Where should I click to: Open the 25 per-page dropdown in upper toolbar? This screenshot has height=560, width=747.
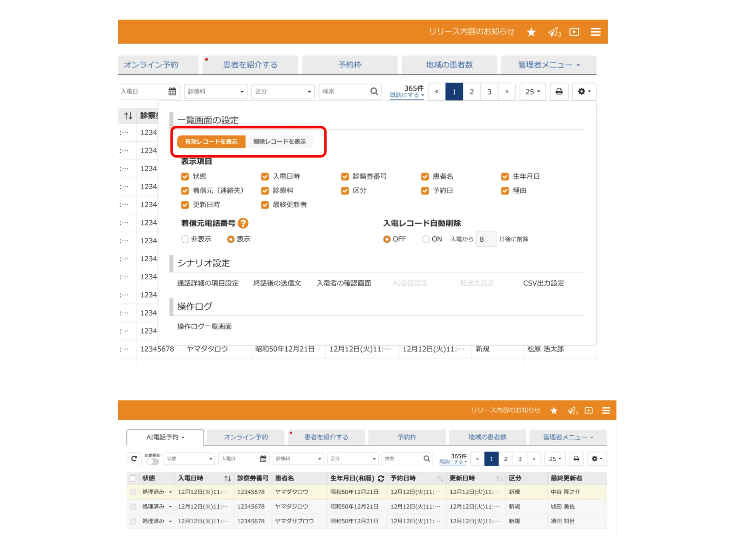533,92
